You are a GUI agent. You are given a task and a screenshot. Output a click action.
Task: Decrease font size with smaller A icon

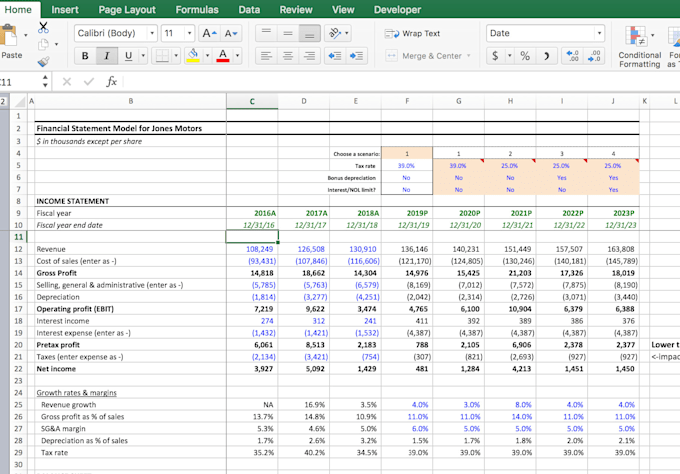230,33
